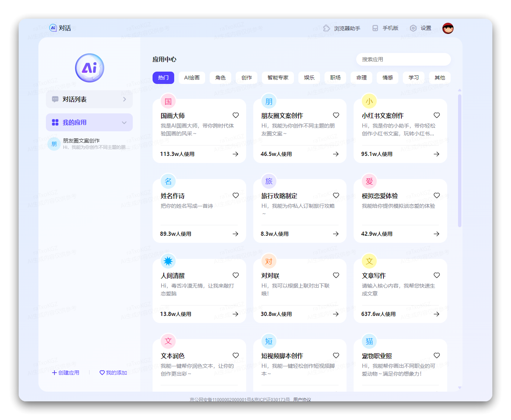Open the browser assistant puzzle icon
Image resolution: width=511 pixels, height=420 pixels.
[326, 28]
